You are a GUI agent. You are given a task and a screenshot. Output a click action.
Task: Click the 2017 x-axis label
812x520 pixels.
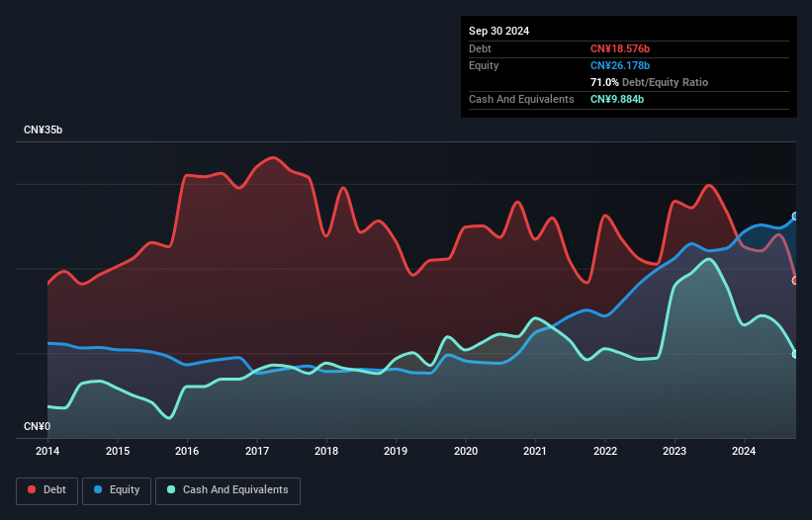click(x=257, y=451)
